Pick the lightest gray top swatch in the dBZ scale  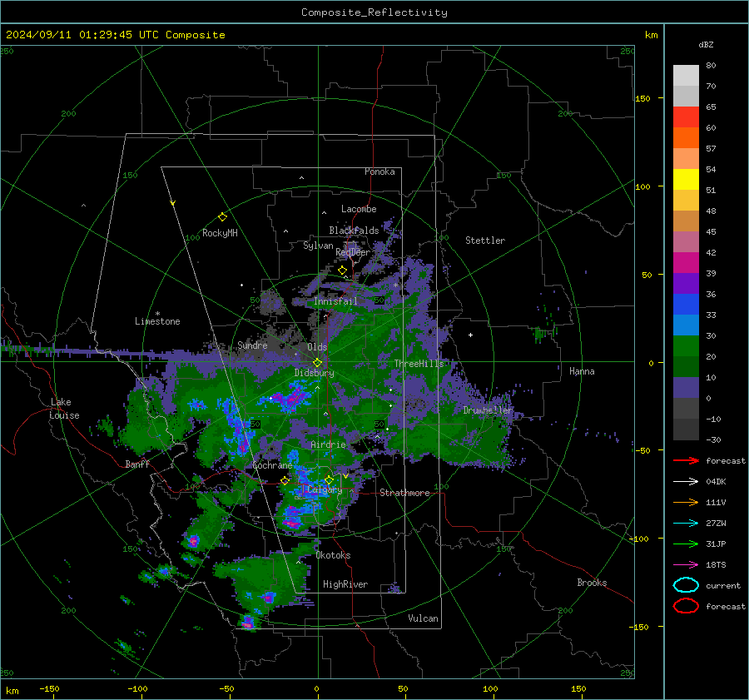686,76
